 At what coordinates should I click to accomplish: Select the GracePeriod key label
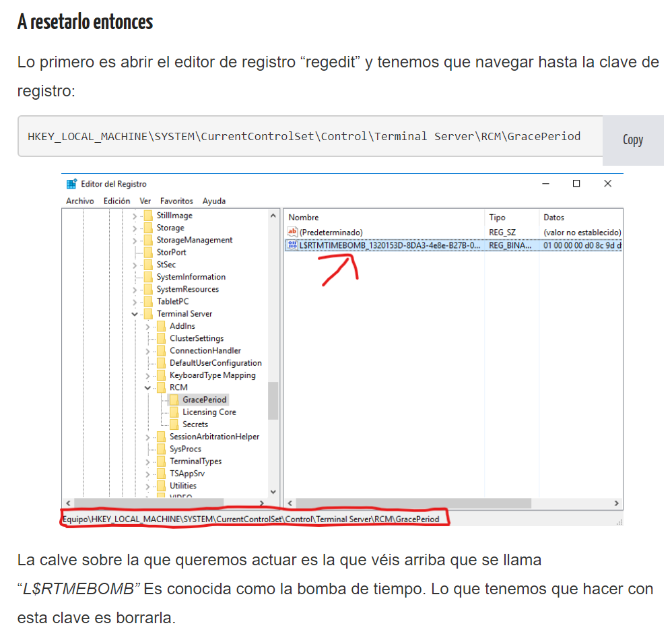(205, 400)
